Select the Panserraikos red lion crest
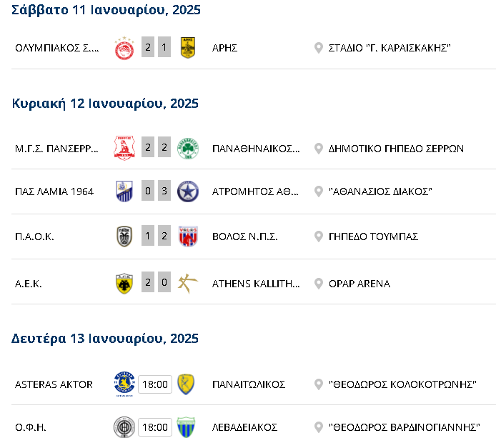 (124, 148)
